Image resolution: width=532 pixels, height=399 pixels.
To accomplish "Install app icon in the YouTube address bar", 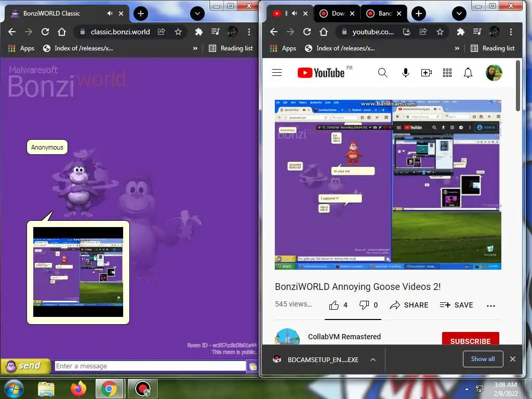I will [406, 32].
